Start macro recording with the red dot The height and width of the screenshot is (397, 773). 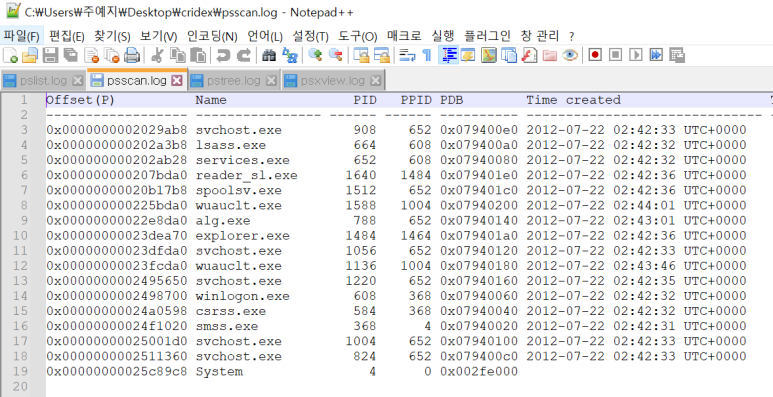(x=595, y=55)
